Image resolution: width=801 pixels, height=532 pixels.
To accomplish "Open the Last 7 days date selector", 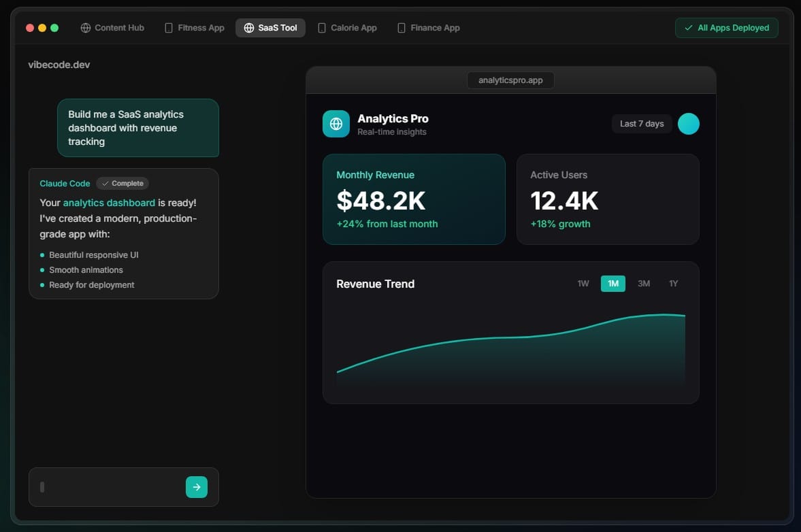I will pyautogui.click(x=641, y=124).
